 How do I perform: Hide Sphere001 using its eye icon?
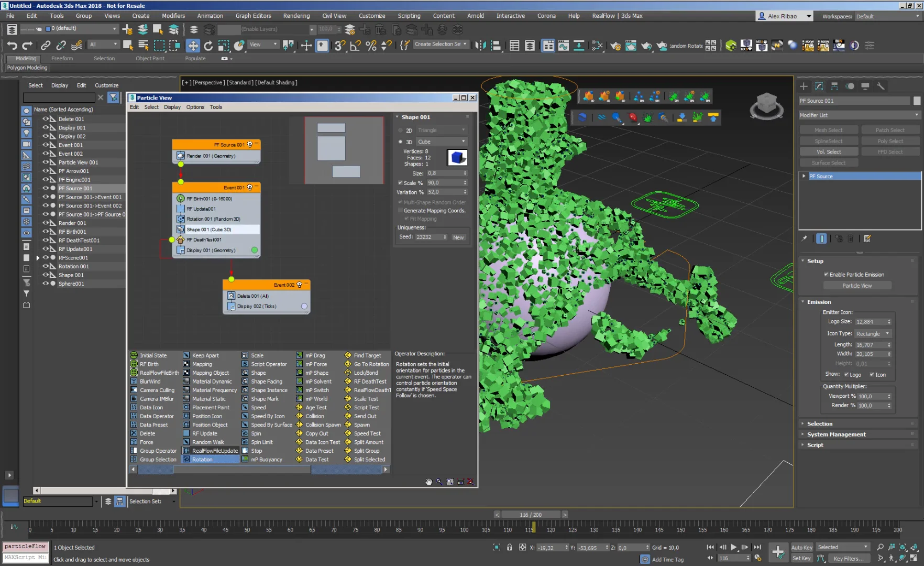(46, 284)
